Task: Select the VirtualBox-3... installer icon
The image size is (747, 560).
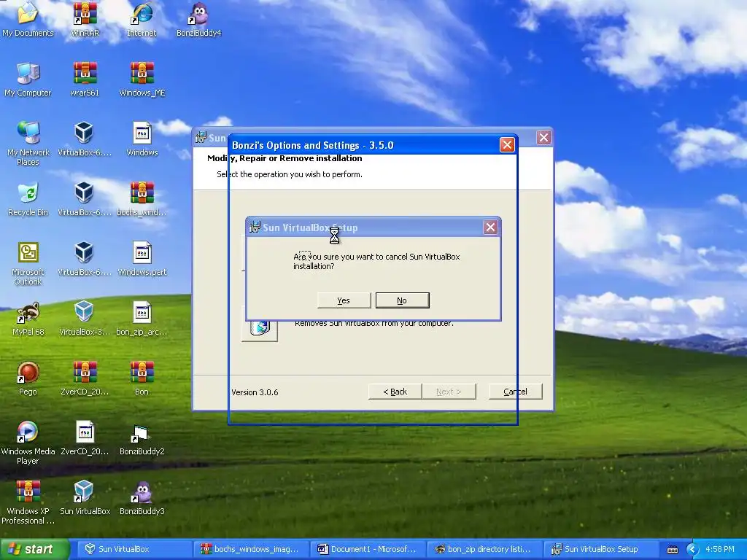Action: click(85, 319)
